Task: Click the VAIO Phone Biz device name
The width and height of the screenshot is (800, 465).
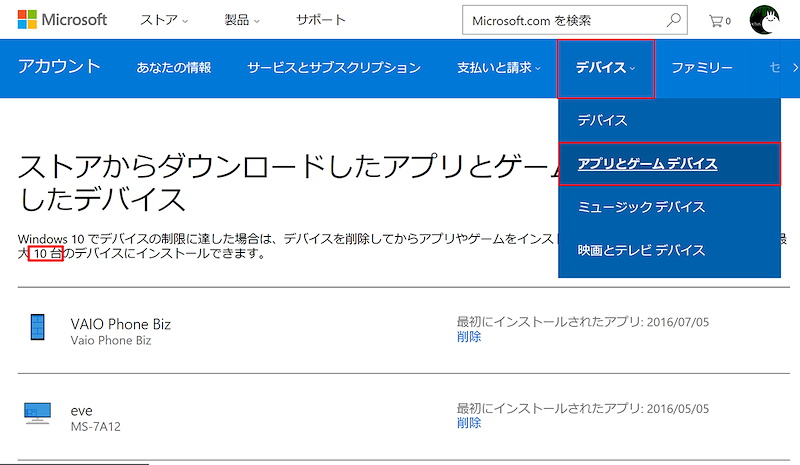Action: click(x=120, y=324)
